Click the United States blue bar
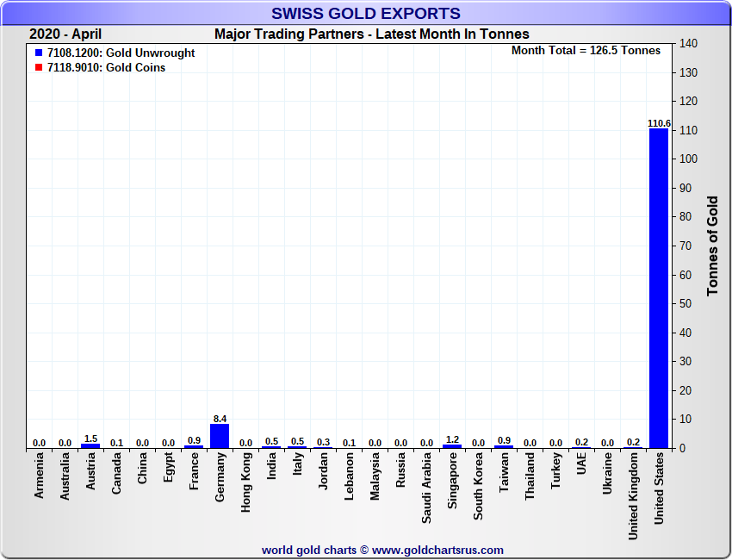The height and width of the screenshot is (560, 732). pos(659,288)
